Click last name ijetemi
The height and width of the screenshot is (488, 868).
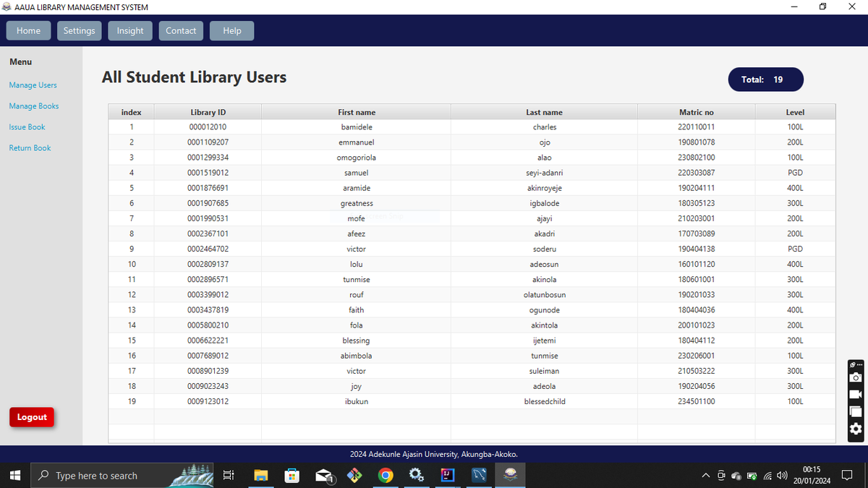tap(544, 341)
